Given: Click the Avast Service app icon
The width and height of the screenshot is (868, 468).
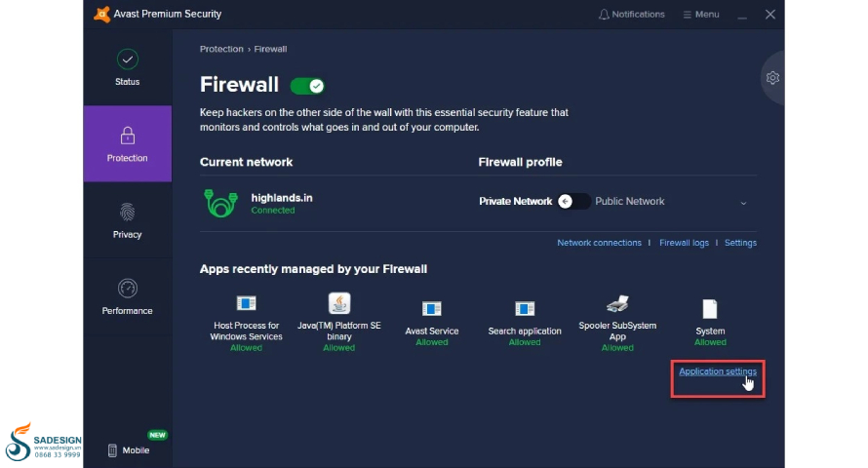Looking at the screenshot, I should (x=432, y=309).
